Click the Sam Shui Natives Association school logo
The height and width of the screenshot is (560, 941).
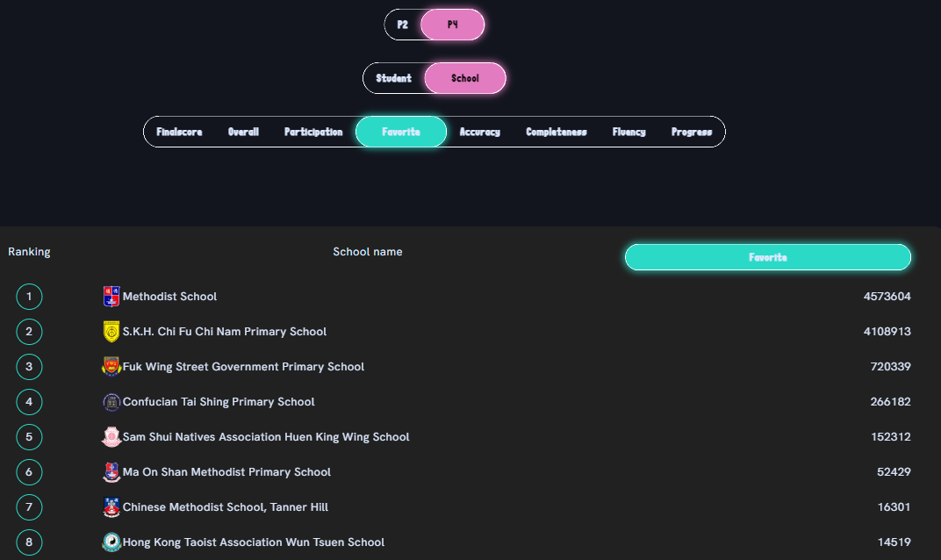111,437
